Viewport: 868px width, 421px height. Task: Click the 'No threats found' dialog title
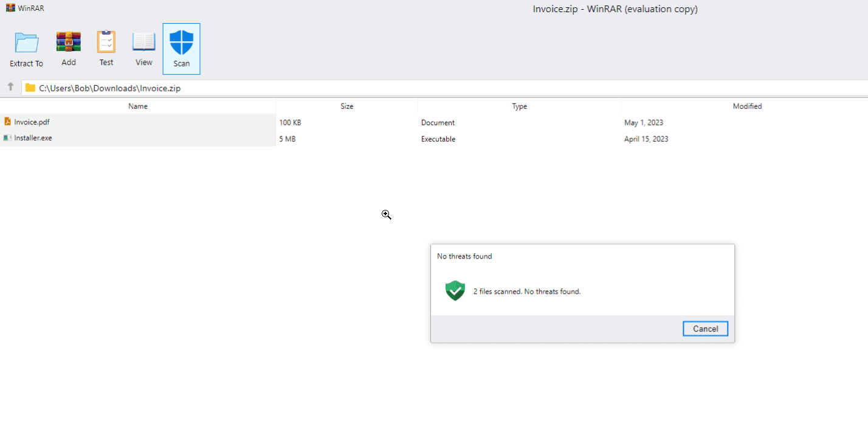pos(464,256)
